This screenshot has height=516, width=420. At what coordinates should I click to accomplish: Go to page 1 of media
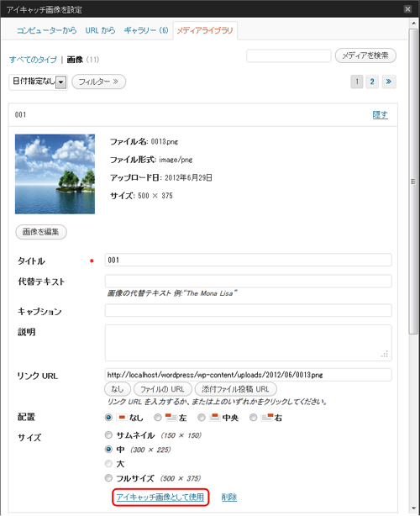click(x=357, y=82)
